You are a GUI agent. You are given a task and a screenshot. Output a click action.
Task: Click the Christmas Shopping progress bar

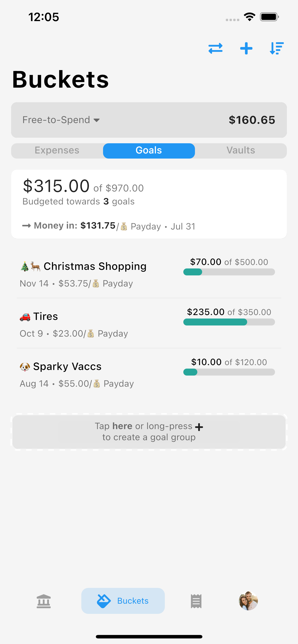pyautogui.click(x=229, y=272)
